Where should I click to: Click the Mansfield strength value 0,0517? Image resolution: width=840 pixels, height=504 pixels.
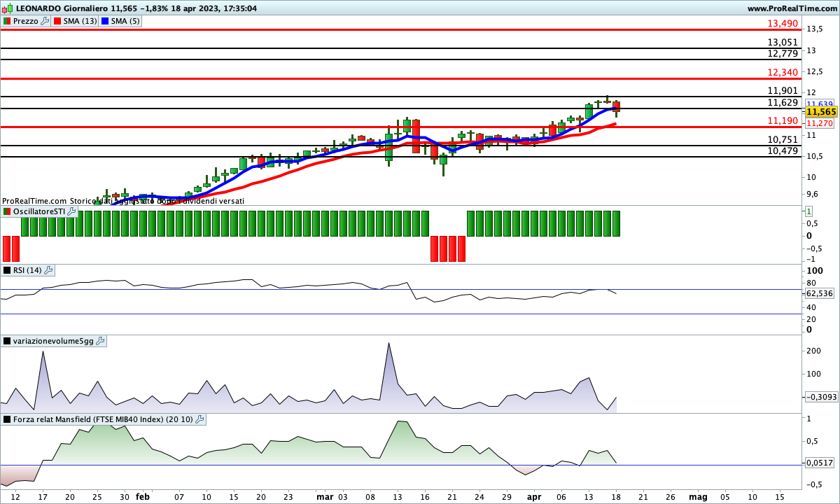point(820,463)
